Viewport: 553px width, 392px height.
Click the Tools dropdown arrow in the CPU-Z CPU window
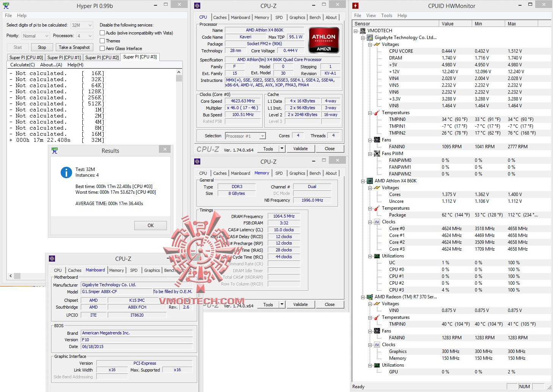(x=282, y=149)
